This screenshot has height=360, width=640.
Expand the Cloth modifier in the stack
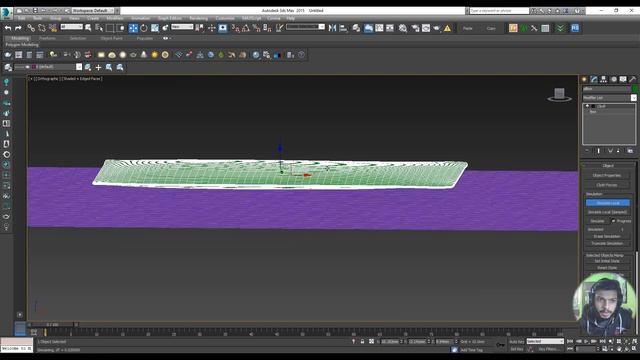click(x=587, y=106)
